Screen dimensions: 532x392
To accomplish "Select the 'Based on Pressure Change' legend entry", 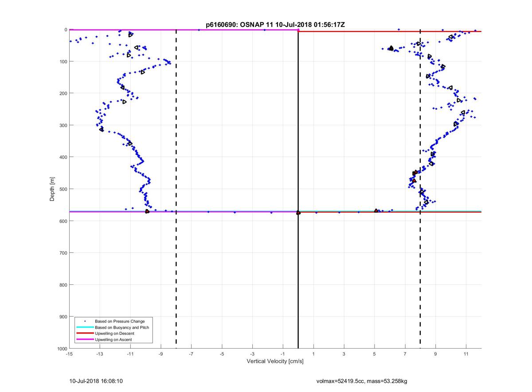I will tap(120, 321).
